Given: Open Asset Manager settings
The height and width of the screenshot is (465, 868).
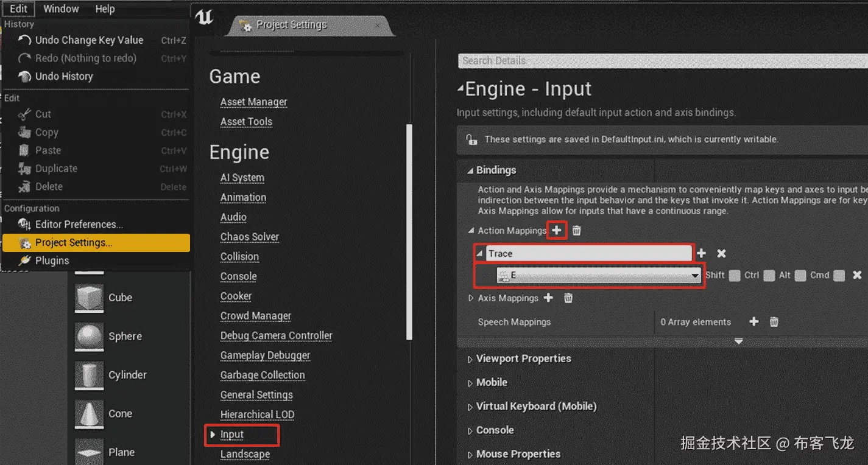Looking at the screenshot, I should click(253, 102).
